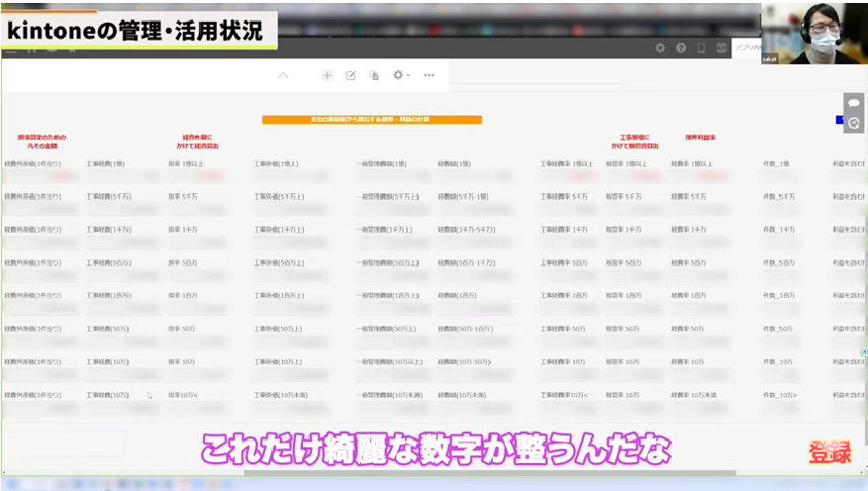Click the duplicate record icon
This screenshot has width=868, height=491.
[x=374, y=75]
